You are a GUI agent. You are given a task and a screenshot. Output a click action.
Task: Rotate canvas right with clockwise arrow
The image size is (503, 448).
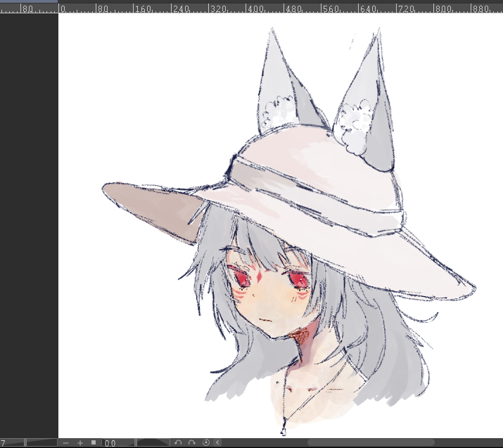point(191,443)
